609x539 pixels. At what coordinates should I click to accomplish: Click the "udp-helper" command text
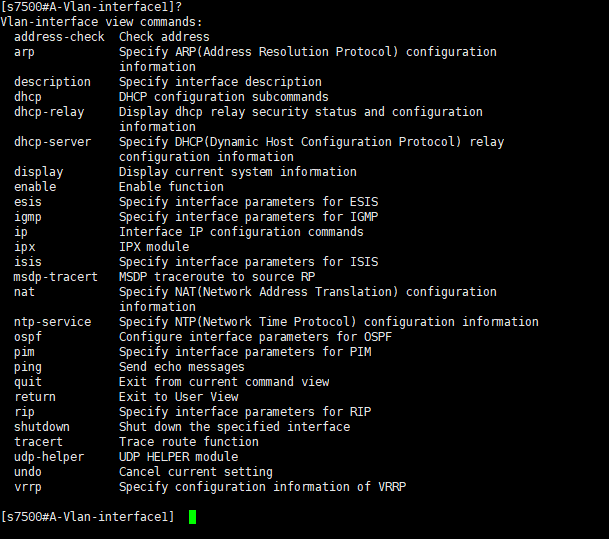click(49, 457)
